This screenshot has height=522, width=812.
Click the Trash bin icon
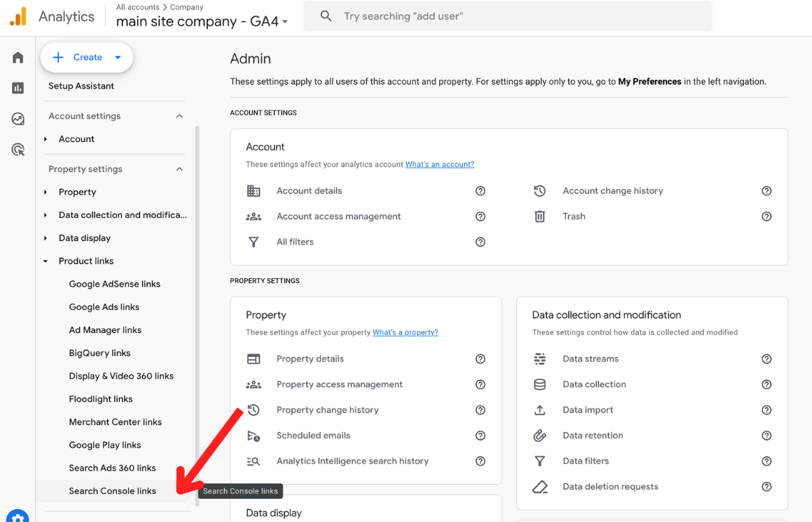540,217
